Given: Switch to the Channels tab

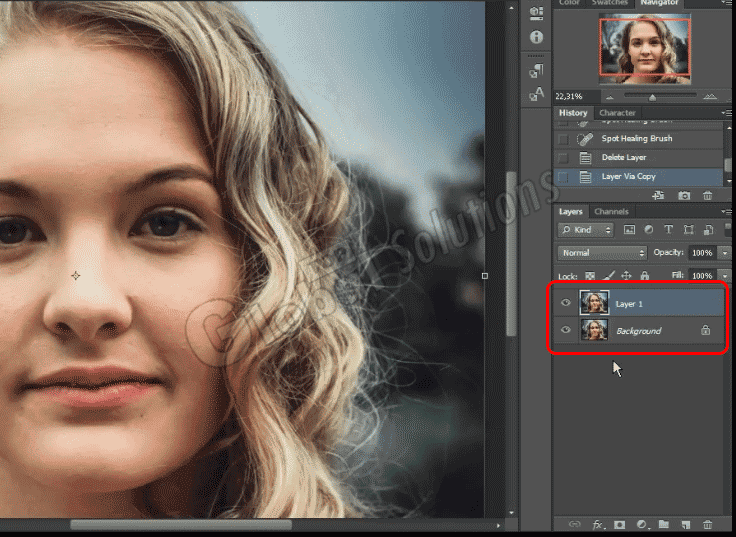Looking at the screenshot, I should pos(611,212).
